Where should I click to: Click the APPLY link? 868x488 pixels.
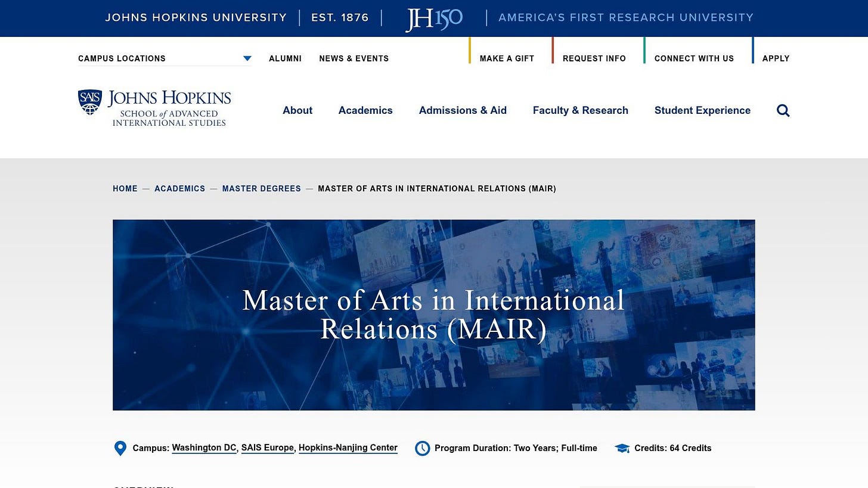click(x=776, y=58)
